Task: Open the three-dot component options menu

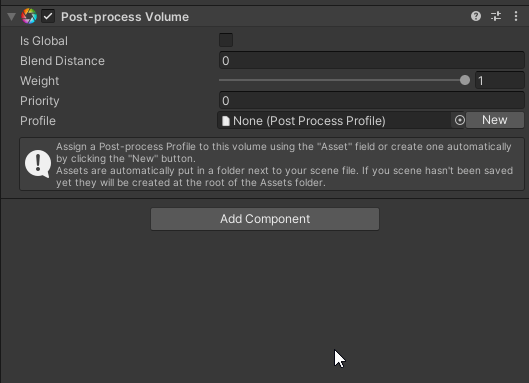Action: (x=516, y=16)
